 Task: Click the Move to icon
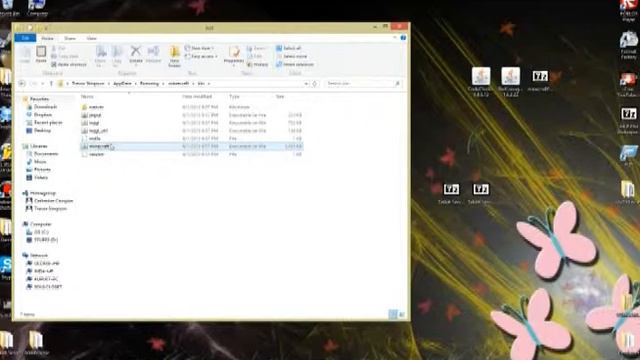pyautogui.click(x=100, y=56)
